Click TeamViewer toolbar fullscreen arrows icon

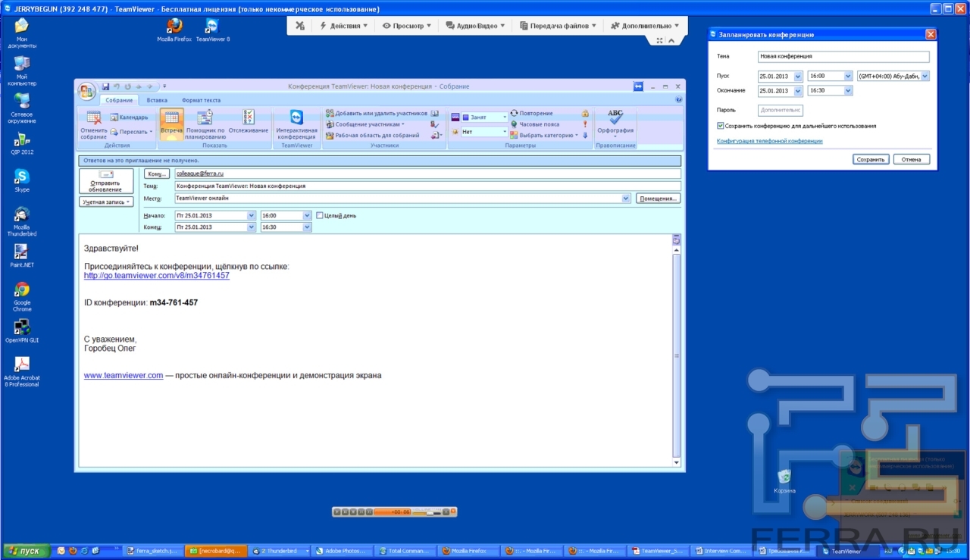click(x=659, y=40)
